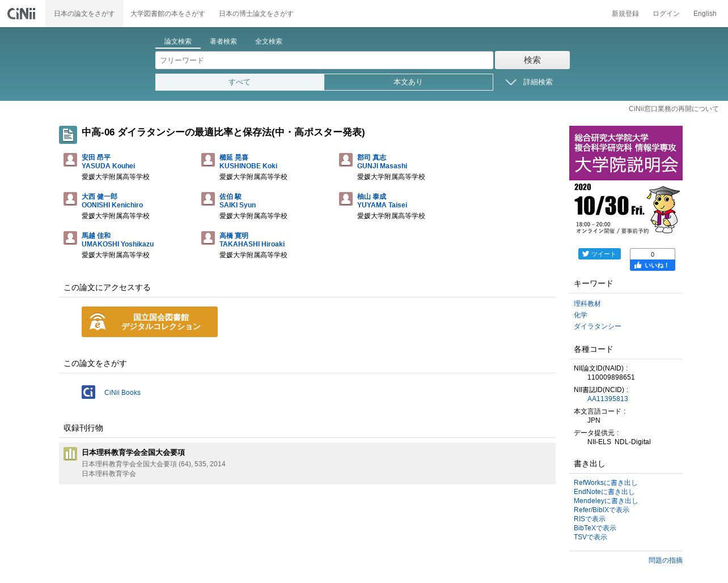
Task: Click the author avatar icon next to KUSHINOBE Koki
Action: pyautogui.click(x=208, y=160)
